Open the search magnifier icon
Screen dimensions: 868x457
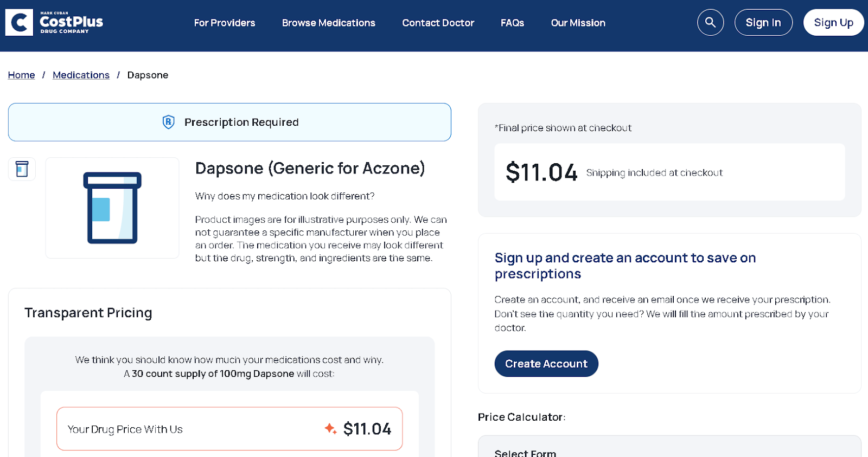pyautogui.click(x=710, y=22)
